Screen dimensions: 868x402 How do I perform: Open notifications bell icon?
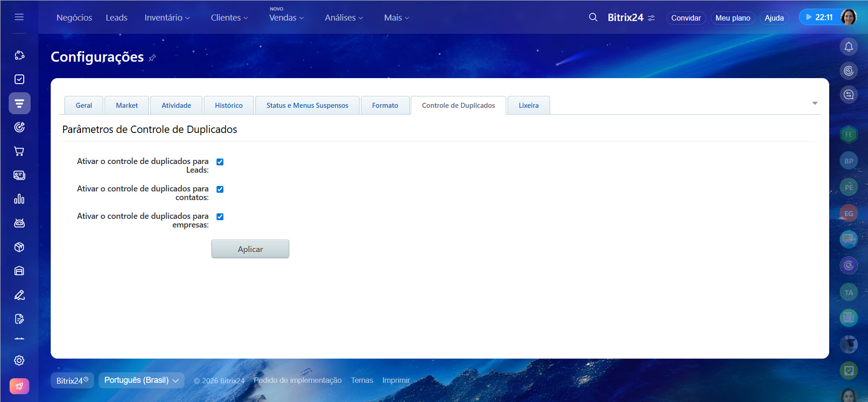click(x=848, y=47)
